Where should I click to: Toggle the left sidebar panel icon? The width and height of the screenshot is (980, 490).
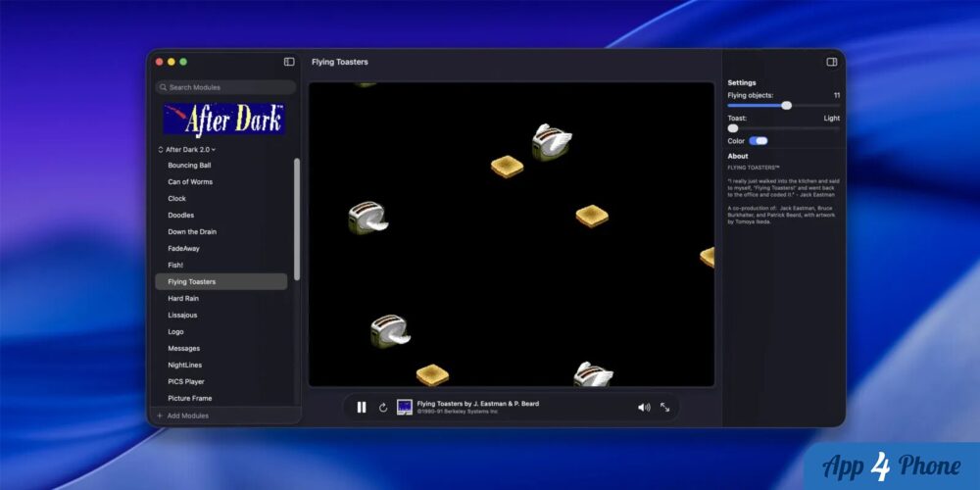coord(289,62)
